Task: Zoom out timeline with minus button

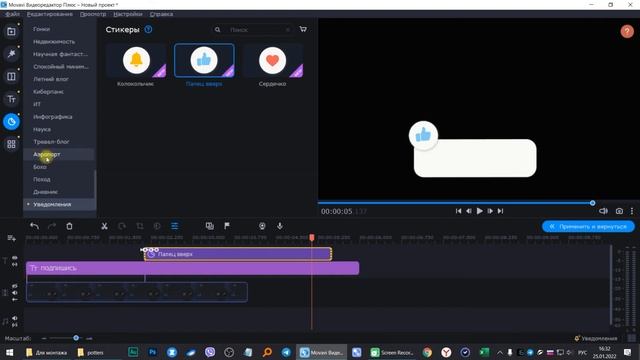Action: pos(44,338)
